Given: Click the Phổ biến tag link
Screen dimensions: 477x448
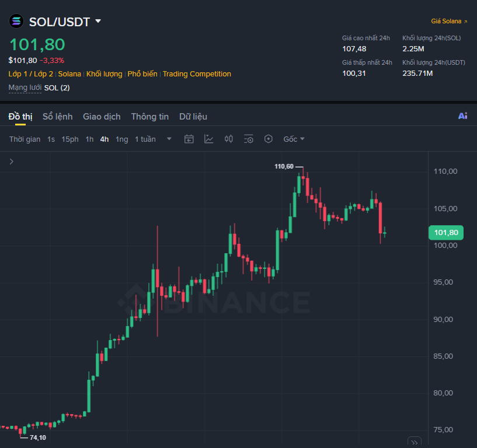Looking at the screenshot, I should [142, 74].
